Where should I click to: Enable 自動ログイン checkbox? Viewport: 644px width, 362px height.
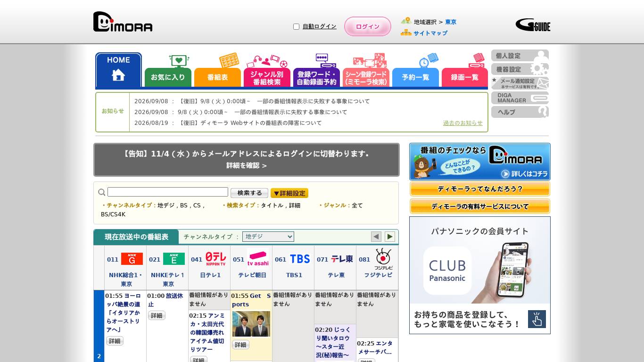(297, 27)
